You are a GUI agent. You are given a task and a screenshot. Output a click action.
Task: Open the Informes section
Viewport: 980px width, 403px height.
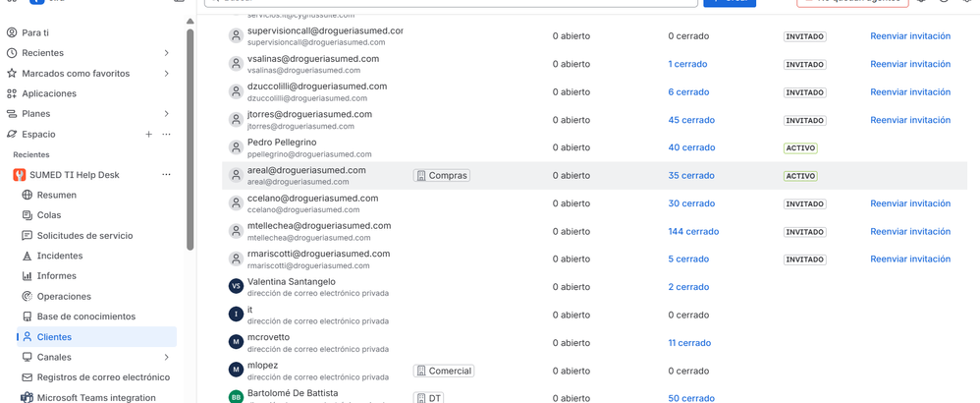pyautogui.click(x=57, y=276)
